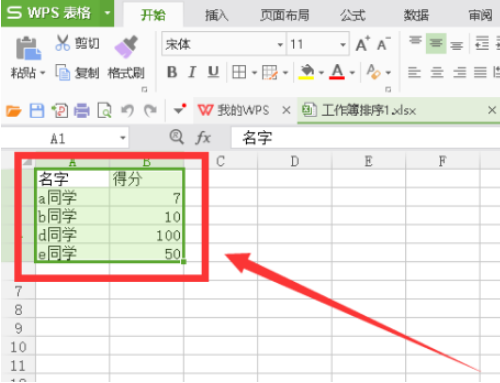
Task: Expand the Paste options arrow
Action: (x=42, y=72)
